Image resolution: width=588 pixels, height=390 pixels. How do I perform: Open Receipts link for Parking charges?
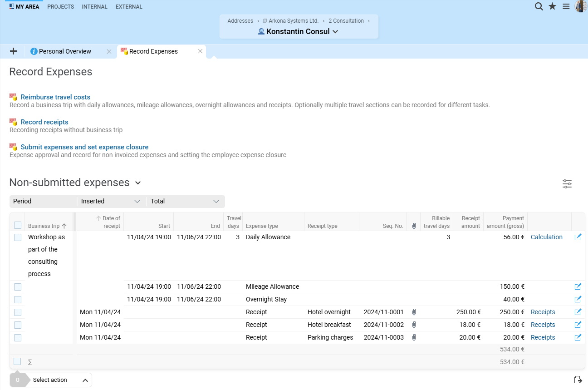click(543, 337)
